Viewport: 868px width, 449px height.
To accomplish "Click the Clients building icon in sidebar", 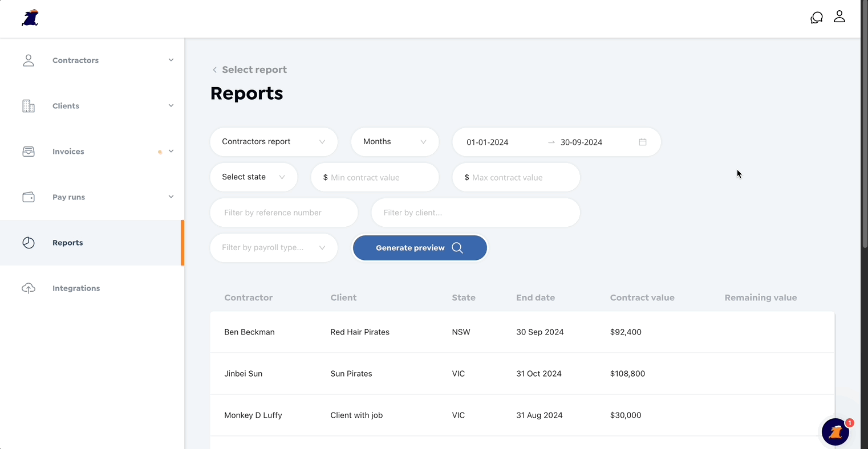I will point(29,106).
